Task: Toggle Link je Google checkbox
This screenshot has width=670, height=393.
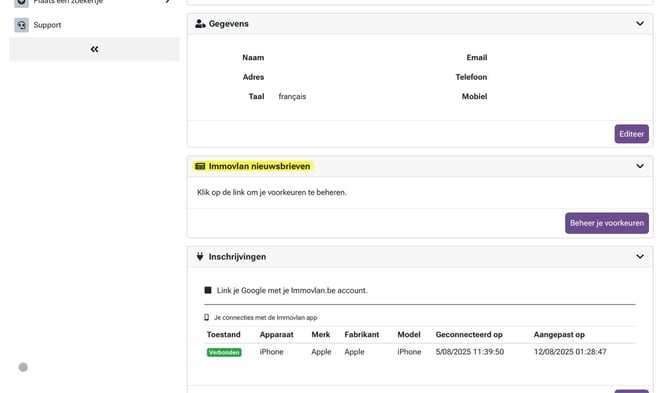Action: tap(208, 290)
